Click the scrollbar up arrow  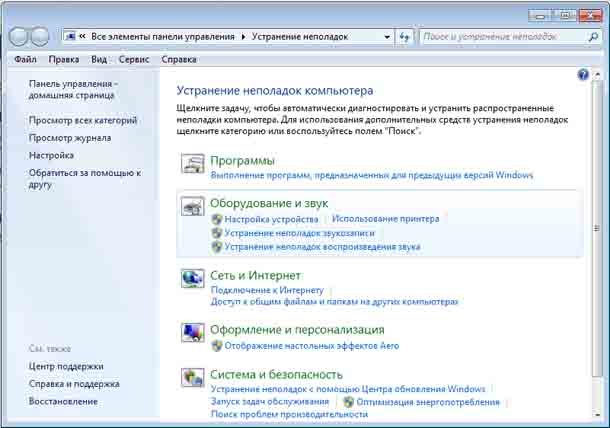tap(597, 74)
